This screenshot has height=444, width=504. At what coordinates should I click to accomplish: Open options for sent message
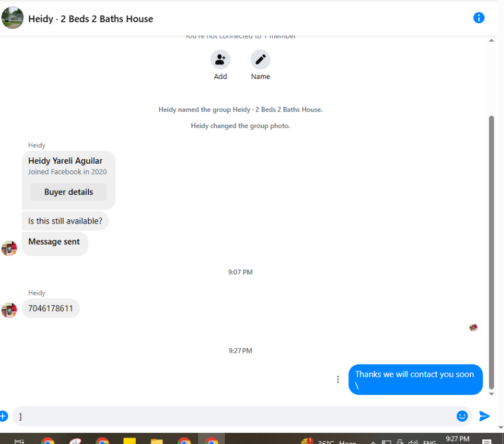pyautogui.click(x=338, y=380)
